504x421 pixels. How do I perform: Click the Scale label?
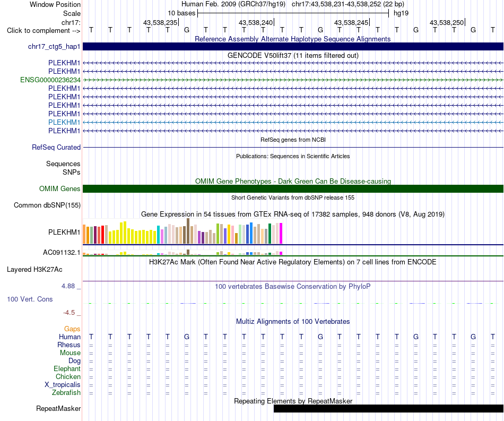click(x=72, y=13)
